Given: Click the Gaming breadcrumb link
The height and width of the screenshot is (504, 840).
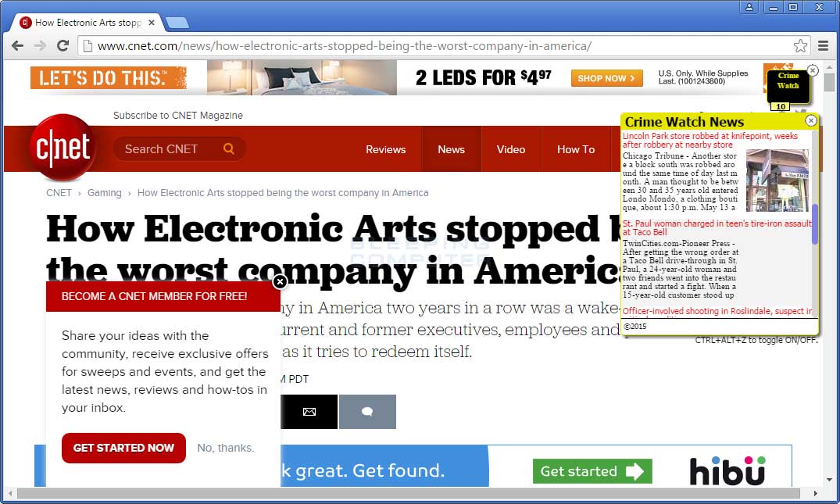Looking at the screenshot, I should (105, 193).
